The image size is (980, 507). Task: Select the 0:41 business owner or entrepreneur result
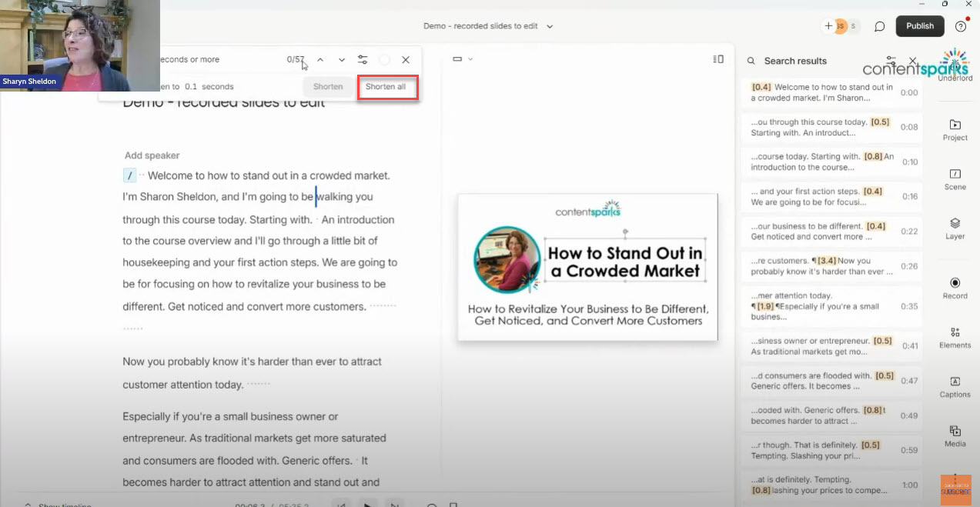click(831, 346)
